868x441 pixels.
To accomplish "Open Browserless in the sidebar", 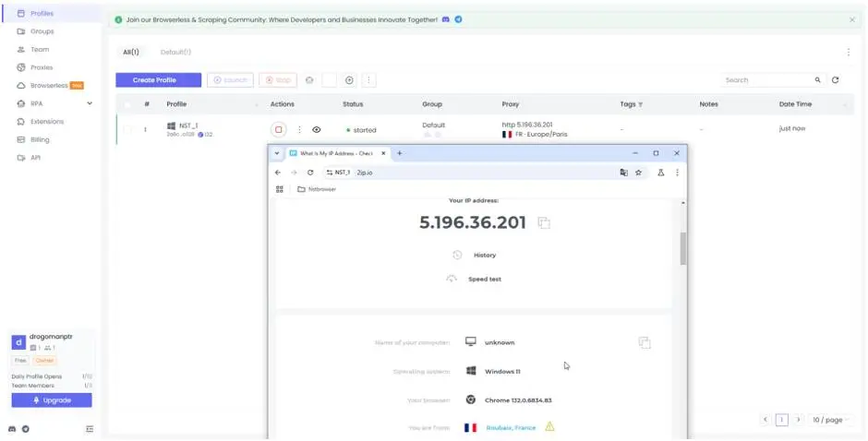I will point(50,85).
